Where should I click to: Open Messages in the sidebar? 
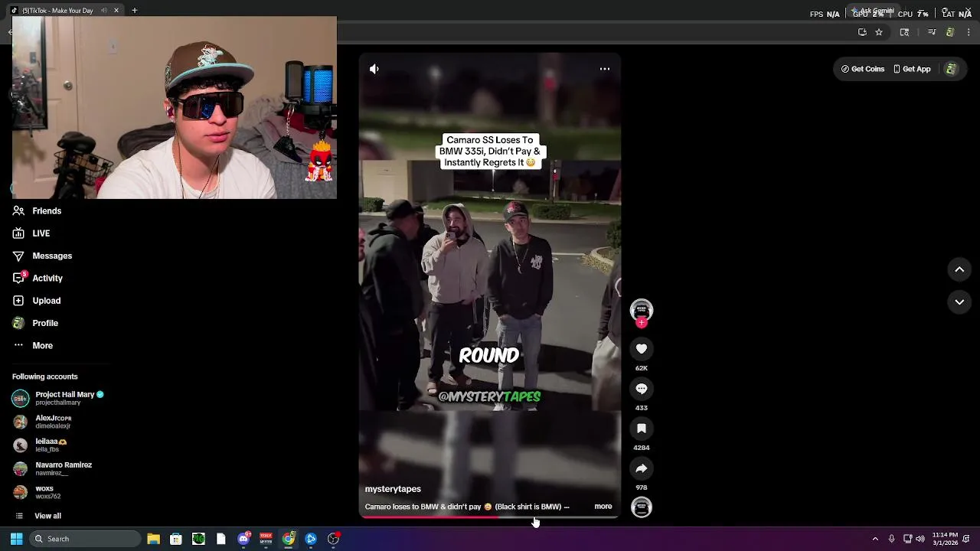(42, 256)
